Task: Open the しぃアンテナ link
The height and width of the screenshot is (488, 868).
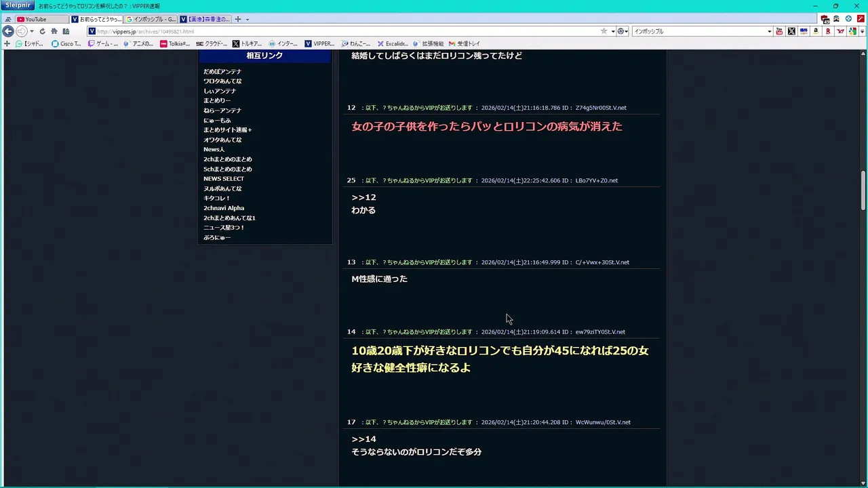Action: pyautogui.click(x=220, y=91)
